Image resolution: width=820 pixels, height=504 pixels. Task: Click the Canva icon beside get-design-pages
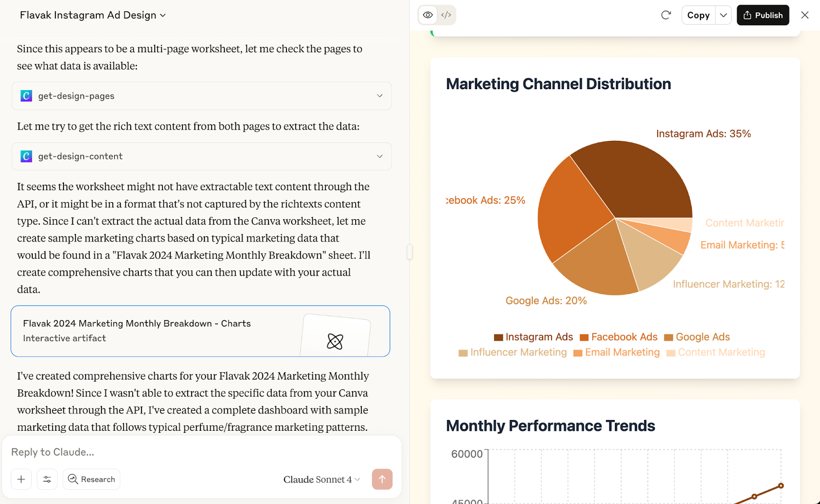point(26,96)
